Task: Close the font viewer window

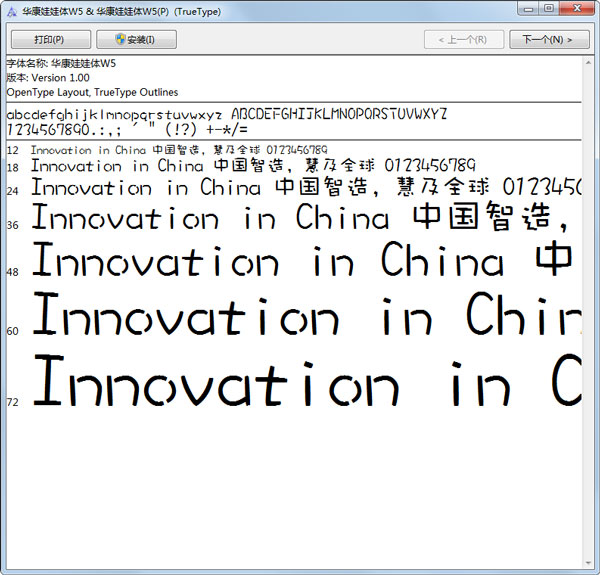Action: click(x=578, y=8)
